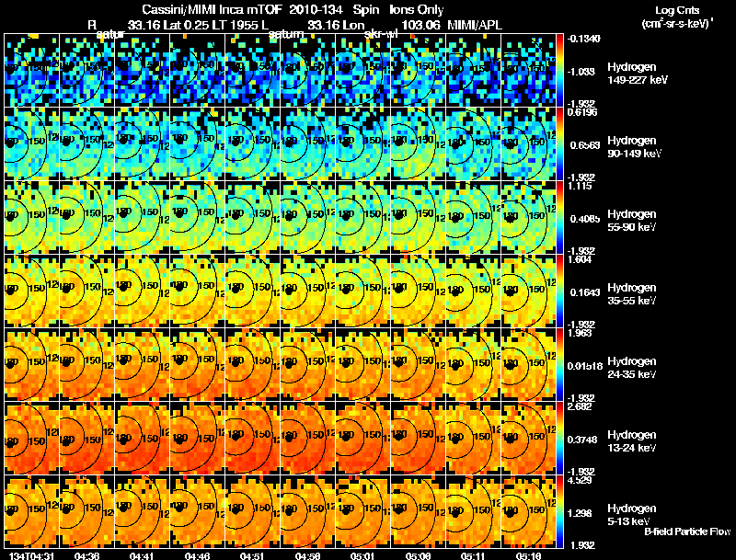Click the 0.1643 color scale value

pos(585,292)
